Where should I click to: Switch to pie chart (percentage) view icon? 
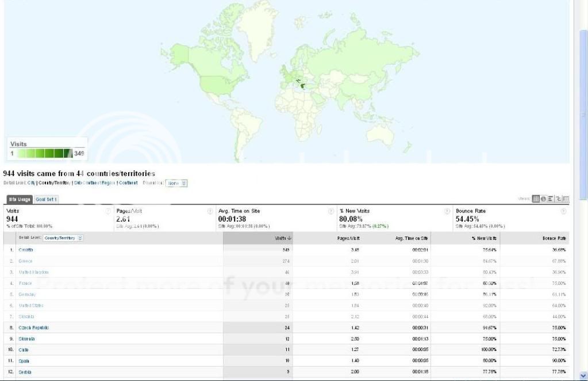543,199
